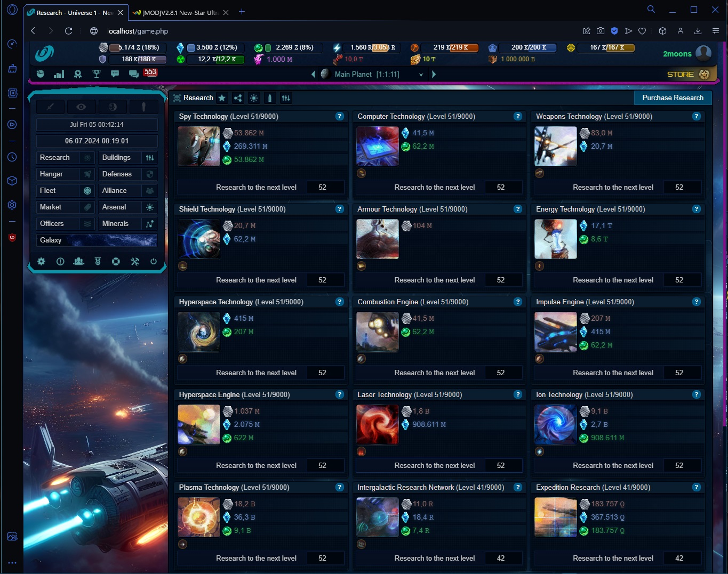Click the galaxy logo icon in header
The width and height of the screenshot is (728, 574).
point(44,53)
